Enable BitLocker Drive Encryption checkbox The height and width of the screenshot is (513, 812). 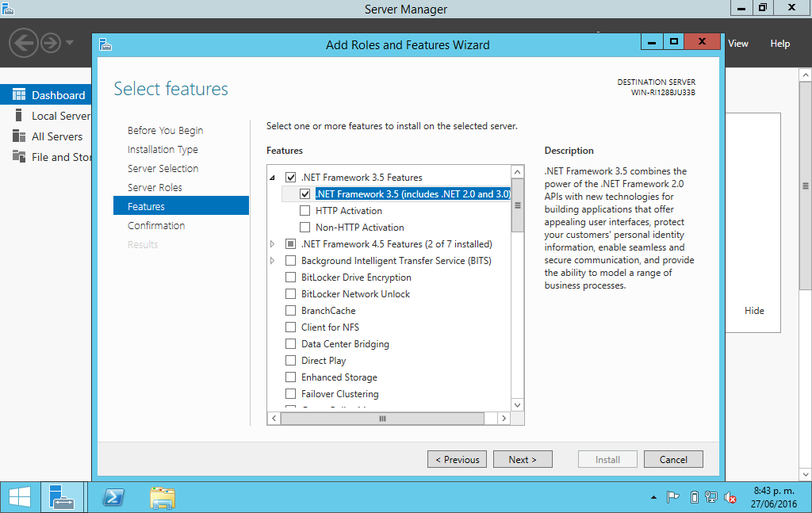[290, 278]
